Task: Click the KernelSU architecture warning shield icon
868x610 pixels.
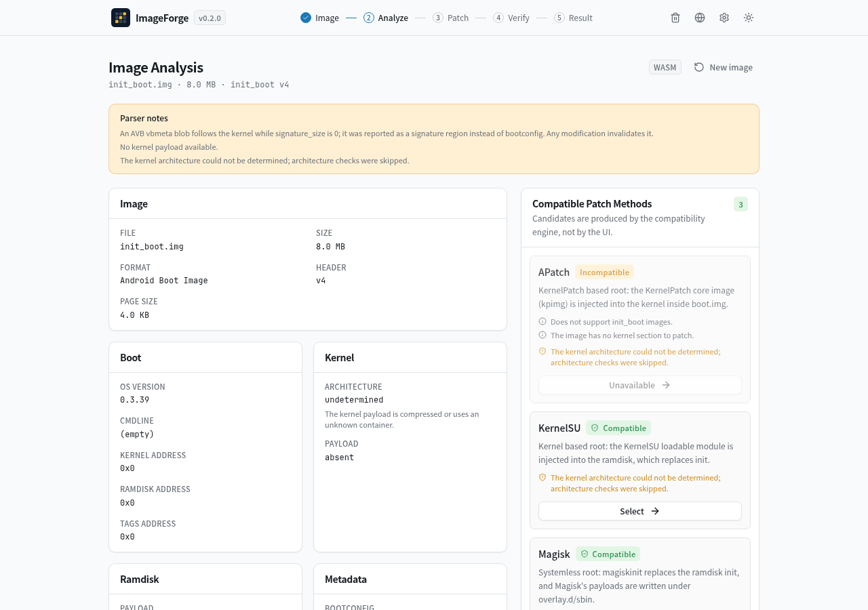Action: 542,477
